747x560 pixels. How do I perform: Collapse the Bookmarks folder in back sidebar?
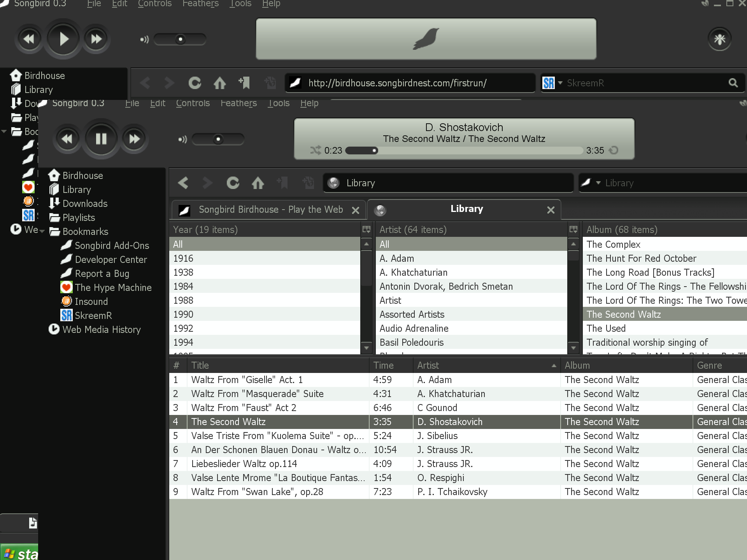pyautogui.click(x=4, y=131)
